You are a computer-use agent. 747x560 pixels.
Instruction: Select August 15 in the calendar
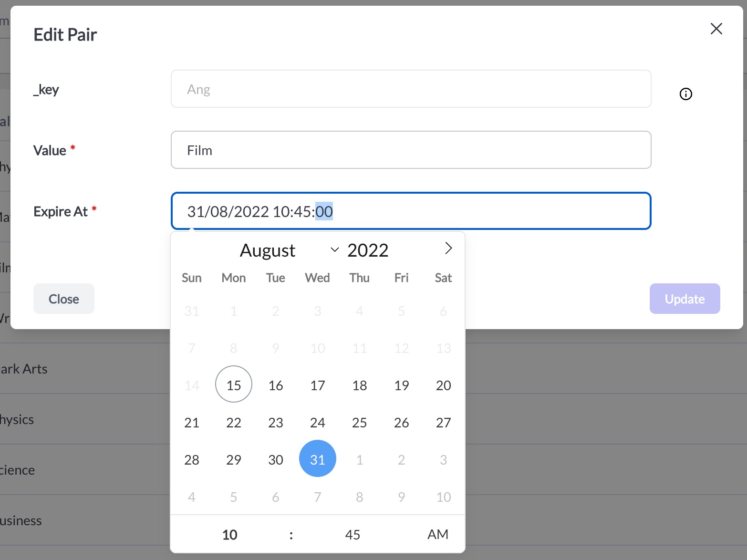234,384
